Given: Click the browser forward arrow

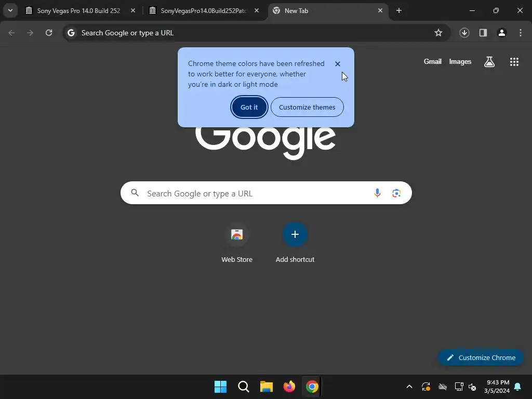Looking at the screenshot, I should 30,33.
